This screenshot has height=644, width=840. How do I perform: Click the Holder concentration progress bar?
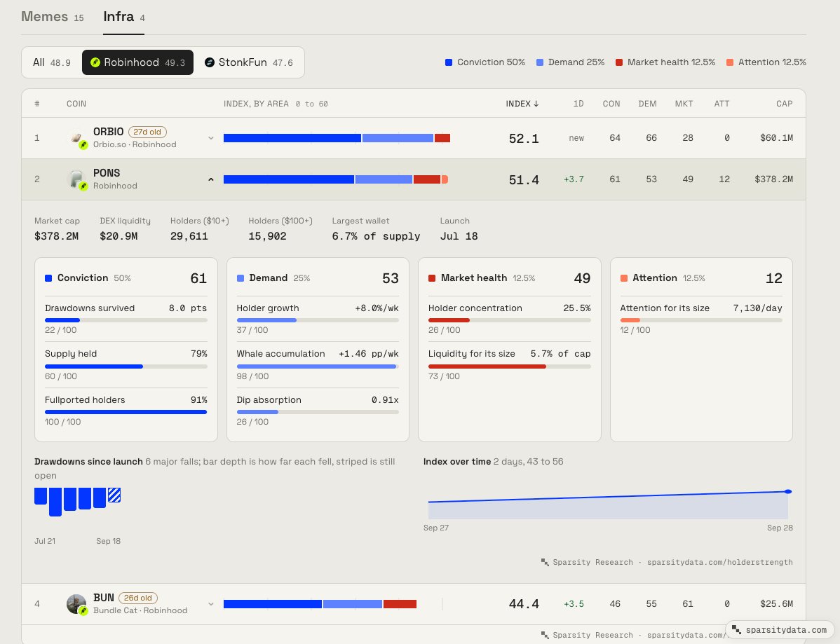point(510,320)
